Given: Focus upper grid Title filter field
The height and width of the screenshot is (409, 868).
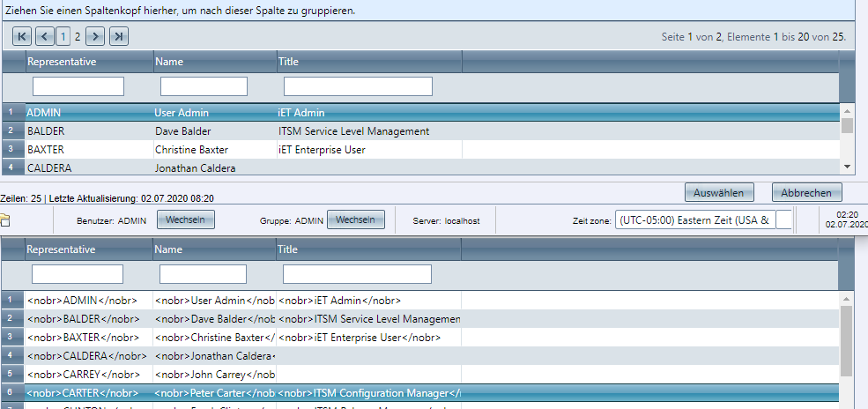Looking at the screenshot, I should (358, 86).
